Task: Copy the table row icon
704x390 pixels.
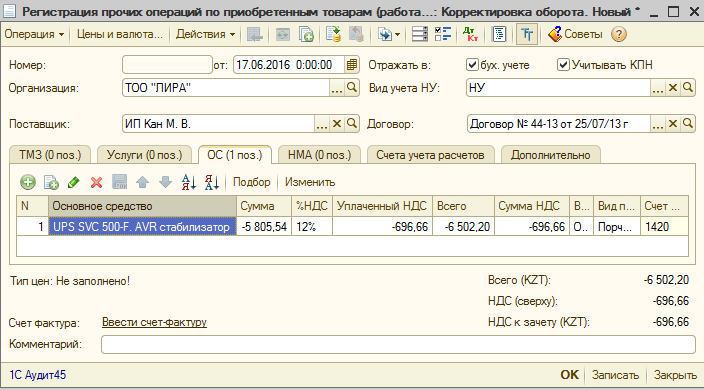Action: [51, 182]
